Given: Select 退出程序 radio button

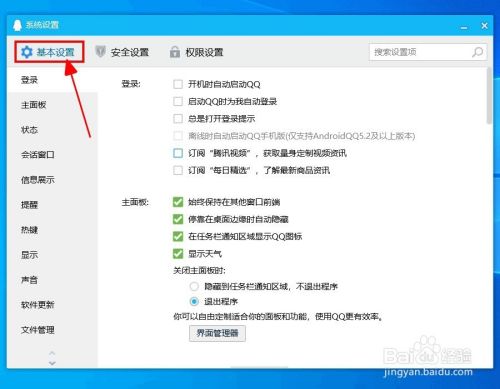Looking at the screenshot, I should pyautogui.click(x=194, y=302).
